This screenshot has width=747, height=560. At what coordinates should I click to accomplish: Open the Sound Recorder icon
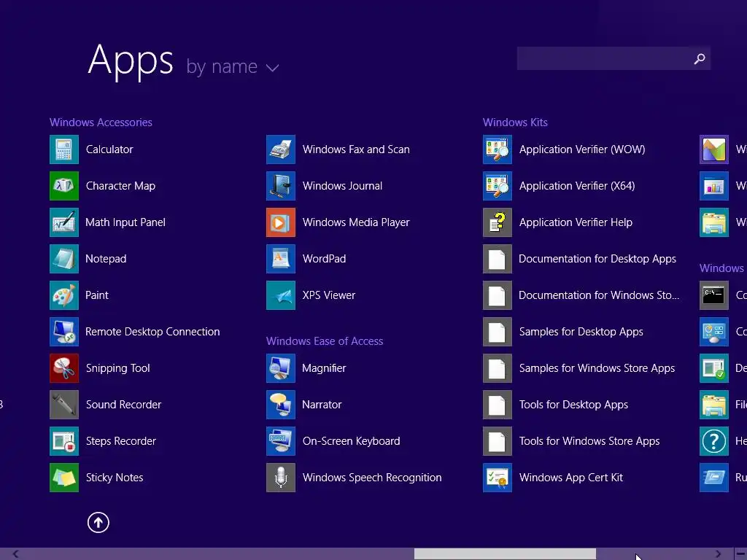tap(64, 404)
